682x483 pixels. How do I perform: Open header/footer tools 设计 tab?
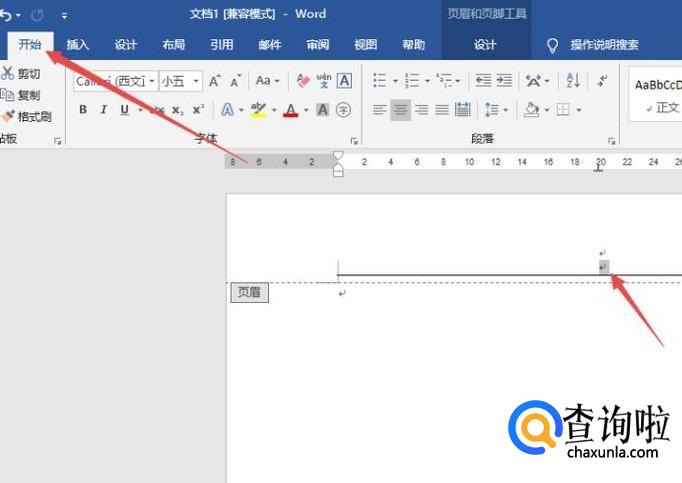click(485, 44)
